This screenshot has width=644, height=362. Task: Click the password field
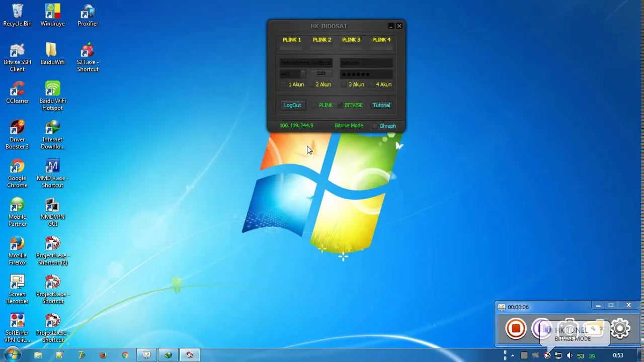366,74
